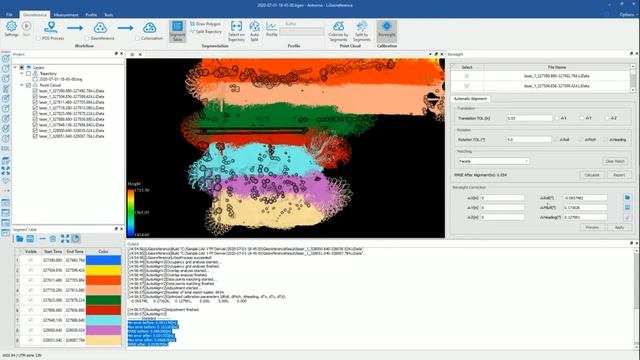Image resolution: width=640 pixels, height=360 pixels.
Task: Click the Rotation TOL input field
Action: [x=529, y=140]
